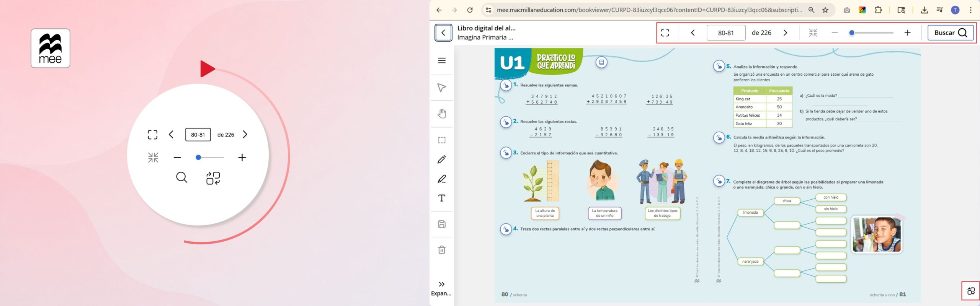980x306 pixels.
Task: Open the note icon beside the Practico lo que aprendí header
Action: [x=601, y=62]
